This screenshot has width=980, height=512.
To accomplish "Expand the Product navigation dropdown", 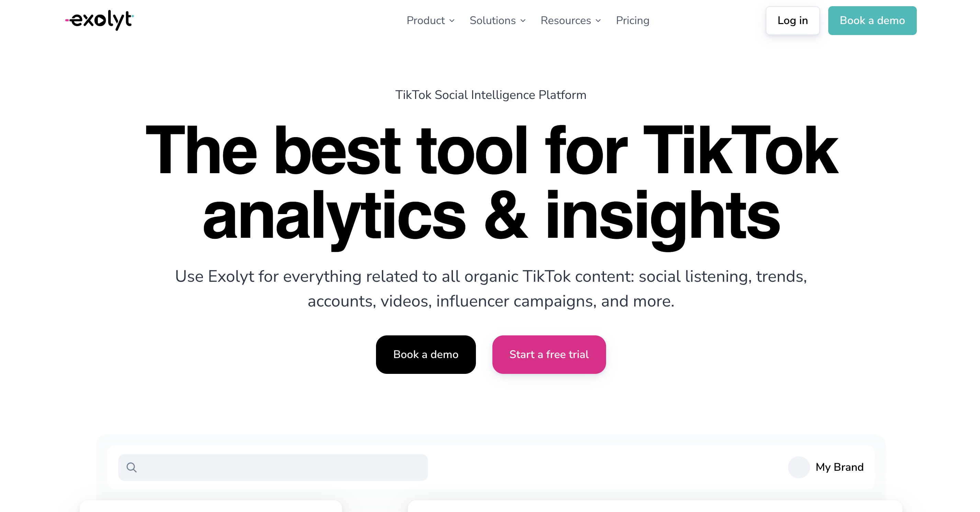I will 430,21.
